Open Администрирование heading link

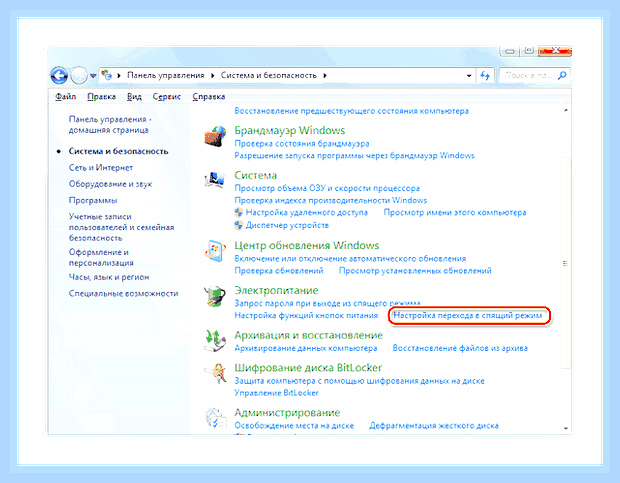tap(287, 413)
